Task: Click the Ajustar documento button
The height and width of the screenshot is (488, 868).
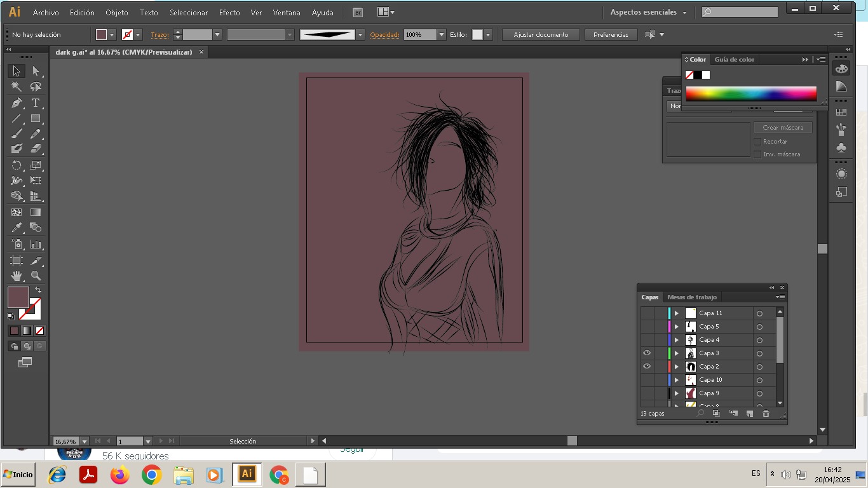Action: [541, 35]
